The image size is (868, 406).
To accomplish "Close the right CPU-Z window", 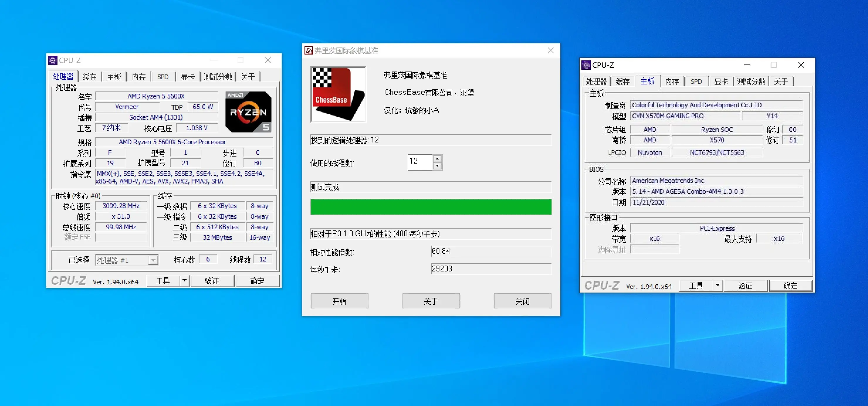I will click(x=801, y=64).
